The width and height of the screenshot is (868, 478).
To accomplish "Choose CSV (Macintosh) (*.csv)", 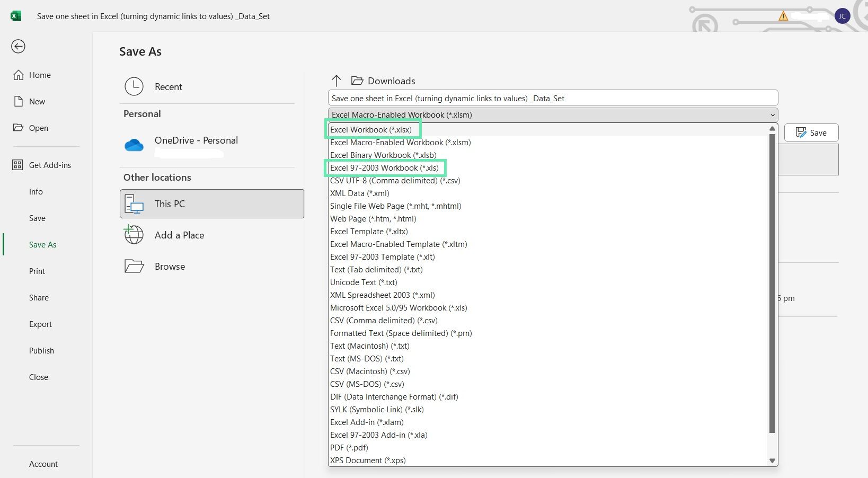I will click(x=548, y=371).
